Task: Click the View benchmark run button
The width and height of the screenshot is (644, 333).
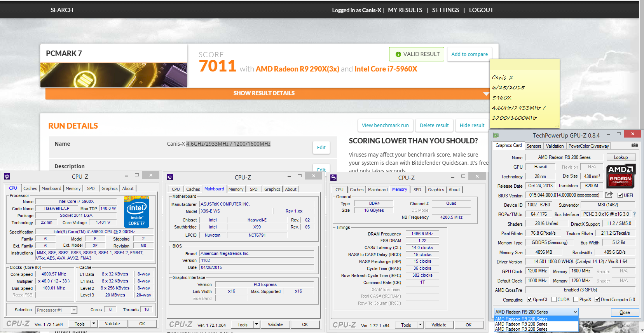Action: 385,125
